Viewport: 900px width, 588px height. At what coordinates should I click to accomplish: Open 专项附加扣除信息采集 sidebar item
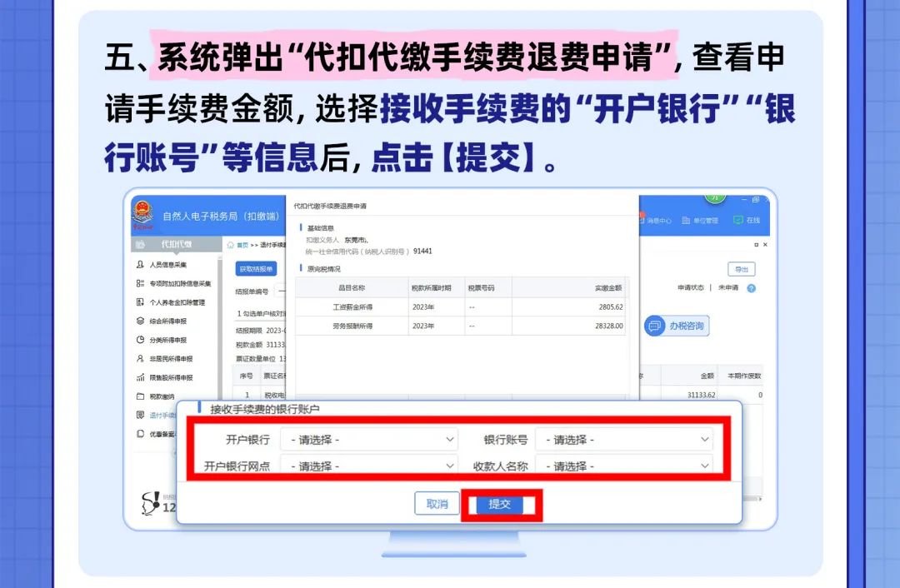tap(179, 284)
